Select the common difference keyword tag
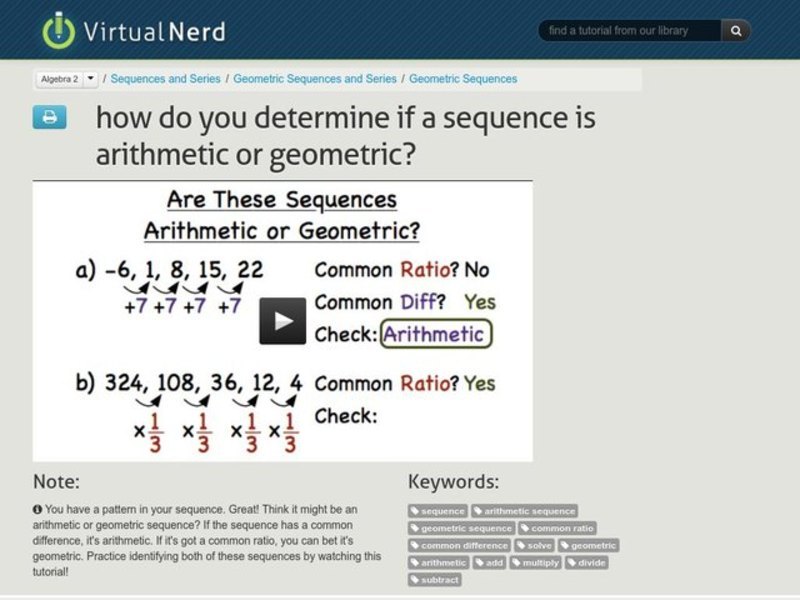The height and width of the screenshot is (600, 800). (x=460, y=546)
